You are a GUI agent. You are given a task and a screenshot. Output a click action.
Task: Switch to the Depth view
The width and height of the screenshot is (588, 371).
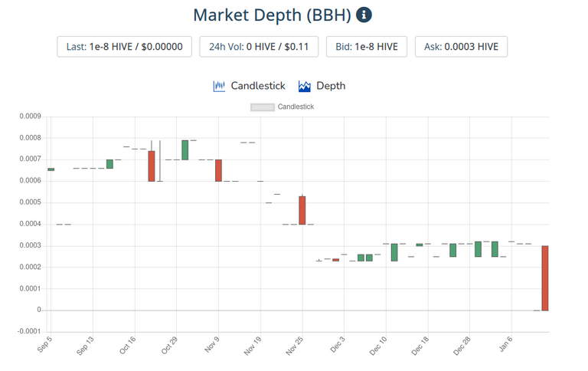click(x=331, y=86)
